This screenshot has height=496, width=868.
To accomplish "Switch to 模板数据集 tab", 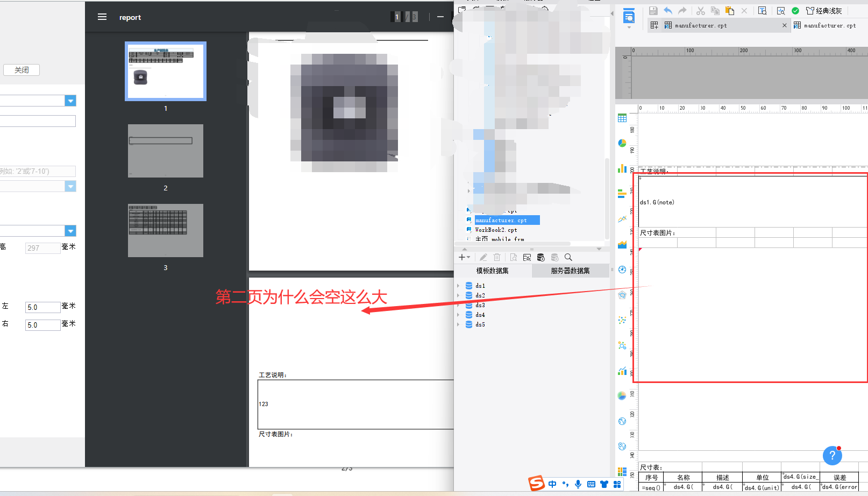I will [493, 271].
